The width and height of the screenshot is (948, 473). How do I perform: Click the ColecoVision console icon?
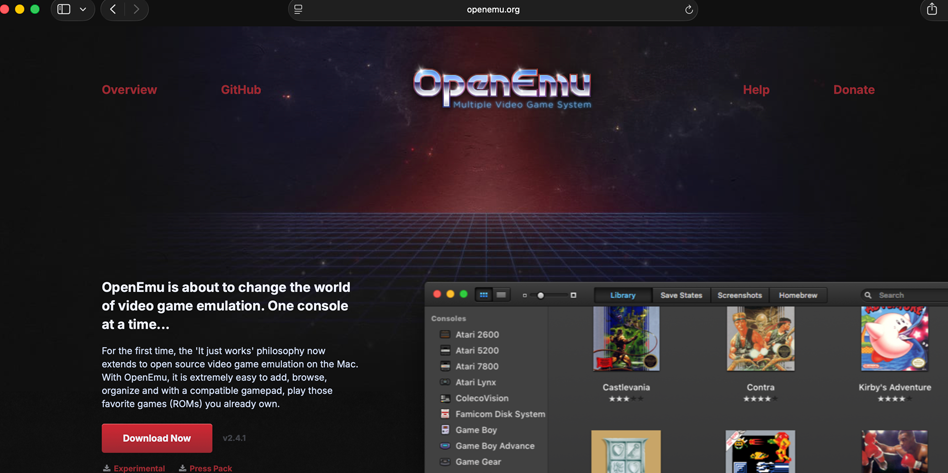[445, 398]
